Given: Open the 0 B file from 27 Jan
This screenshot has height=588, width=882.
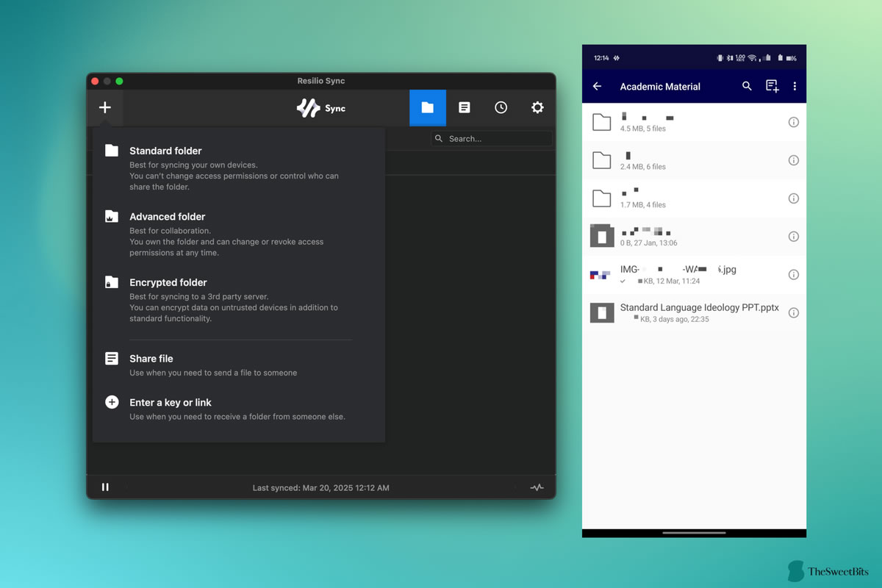Looking at the screenshot, I should [x=694, y=237].
